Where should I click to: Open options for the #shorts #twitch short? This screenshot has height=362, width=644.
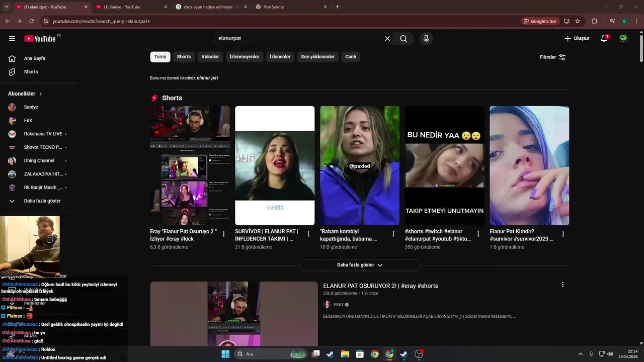pyautogui.click(x=478, y=234)
